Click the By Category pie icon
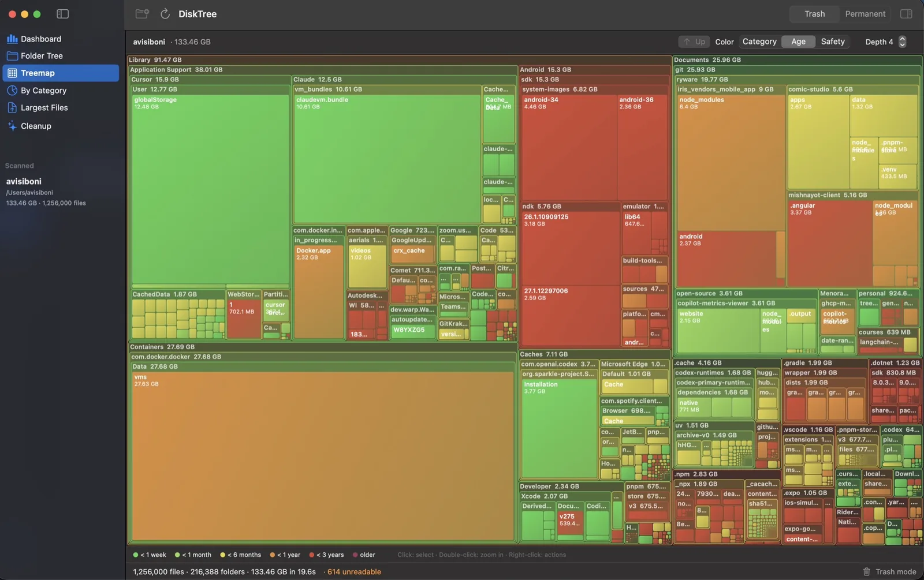The height and width of the screenshot is (580, 924). coord(12,91)
